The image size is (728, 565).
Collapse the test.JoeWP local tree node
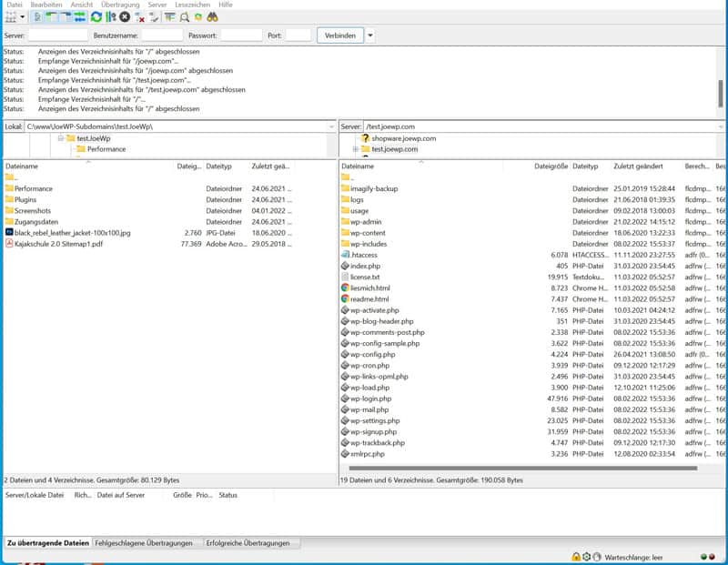point(60,138)
